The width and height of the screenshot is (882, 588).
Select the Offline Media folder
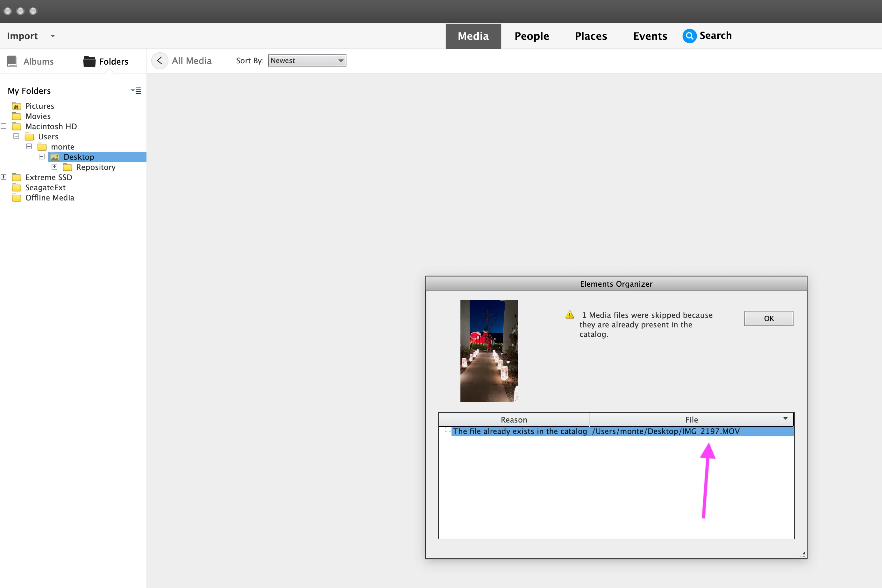50,198
